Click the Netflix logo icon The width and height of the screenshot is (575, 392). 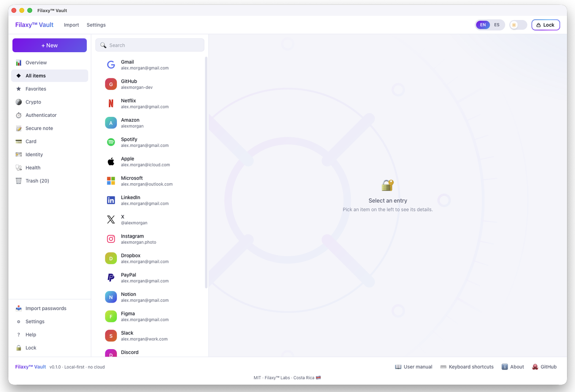click(x=111, y=104)
